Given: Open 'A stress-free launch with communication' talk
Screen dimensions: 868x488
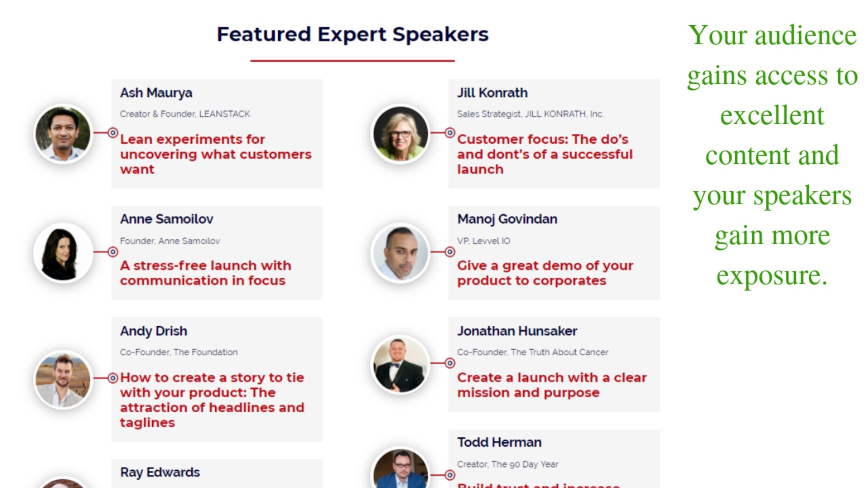Looking at the screenshot, I should click(x=205, y=273).
